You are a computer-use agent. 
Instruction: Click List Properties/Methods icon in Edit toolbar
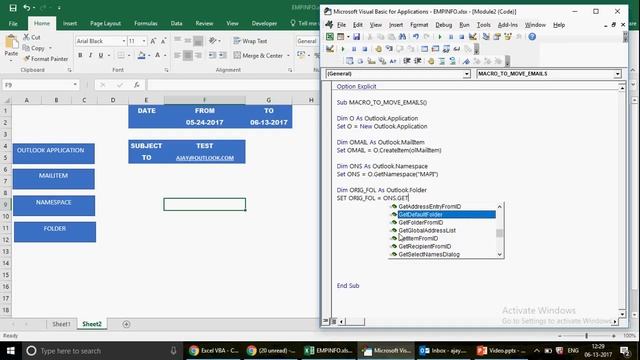pyautogui.click(x=349, y=61)
